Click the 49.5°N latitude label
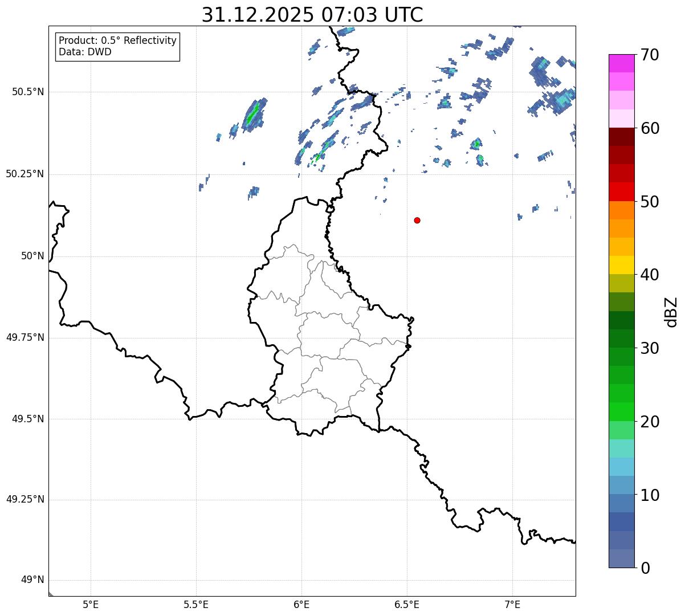The width and height of the screenshot is (685, 616). pyautogui.click(x=28, y=419)
